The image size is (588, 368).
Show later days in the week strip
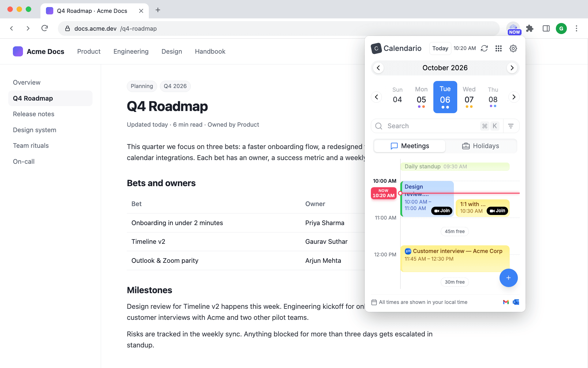[514, 97]
